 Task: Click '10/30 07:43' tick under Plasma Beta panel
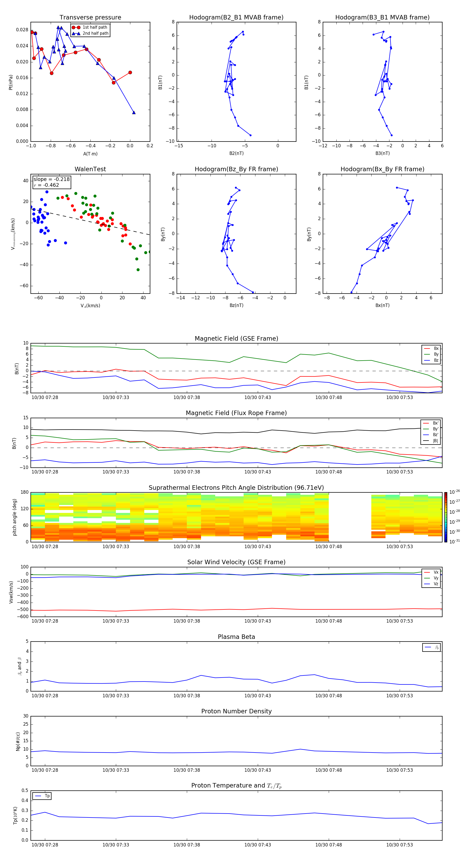[258, 695]
